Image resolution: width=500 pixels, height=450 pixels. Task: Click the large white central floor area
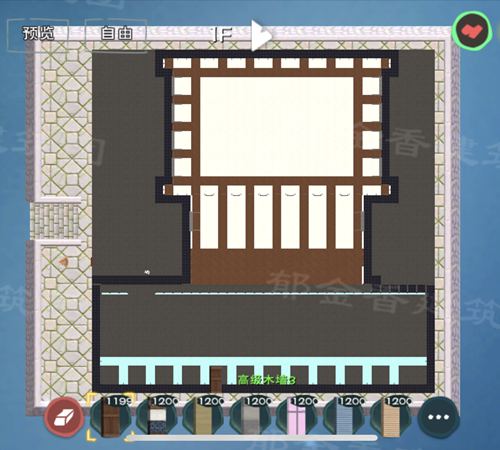(277, 127)
